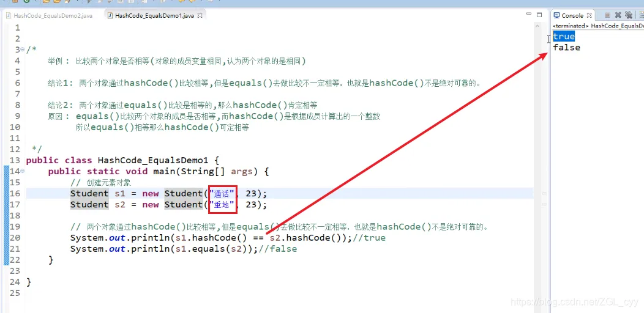Click the editor scrollbar up arrow

(x=539, y=26)
